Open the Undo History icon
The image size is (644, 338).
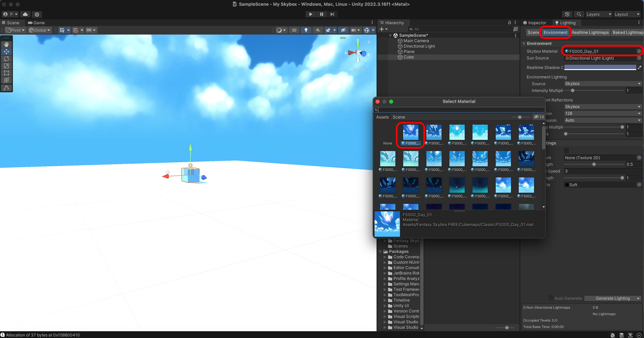(567, 14)
